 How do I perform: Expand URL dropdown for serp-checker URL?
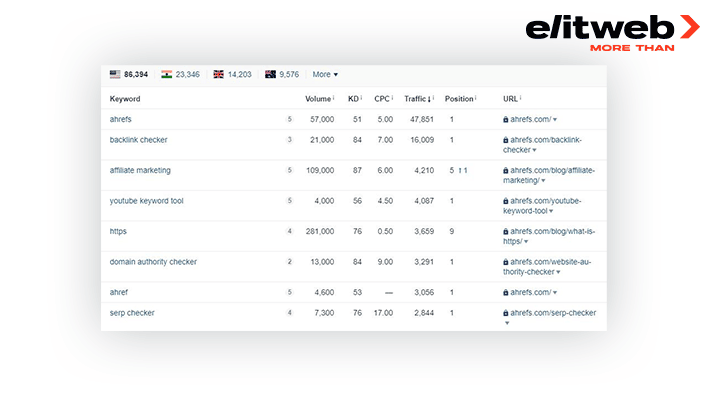coord(507,323)
